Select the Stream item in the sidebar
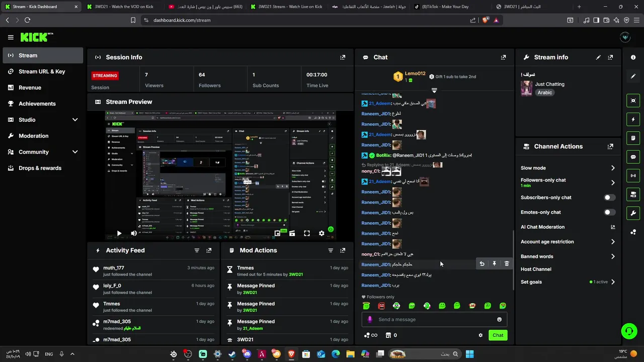The image size is (644, 362). coord(43,55)
